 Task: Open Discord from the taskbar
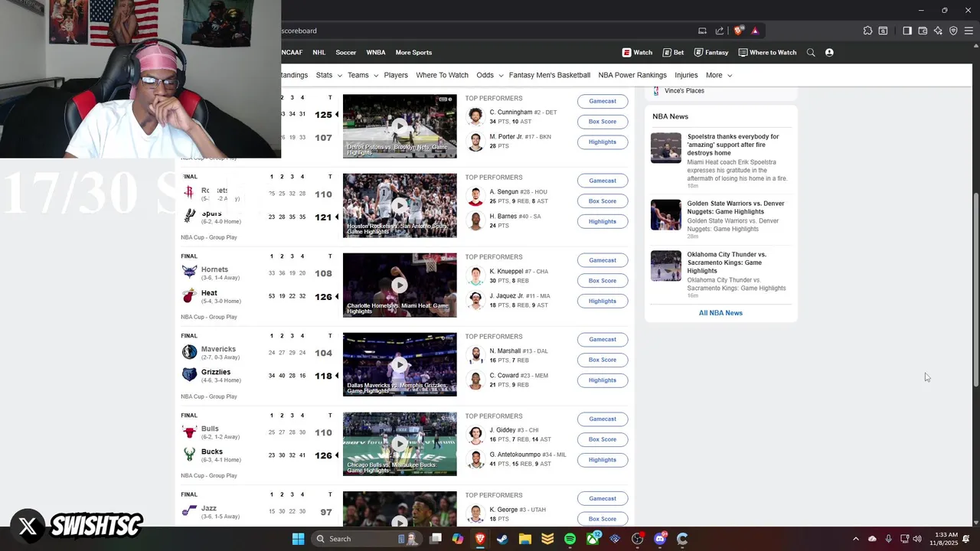(660, 539)
